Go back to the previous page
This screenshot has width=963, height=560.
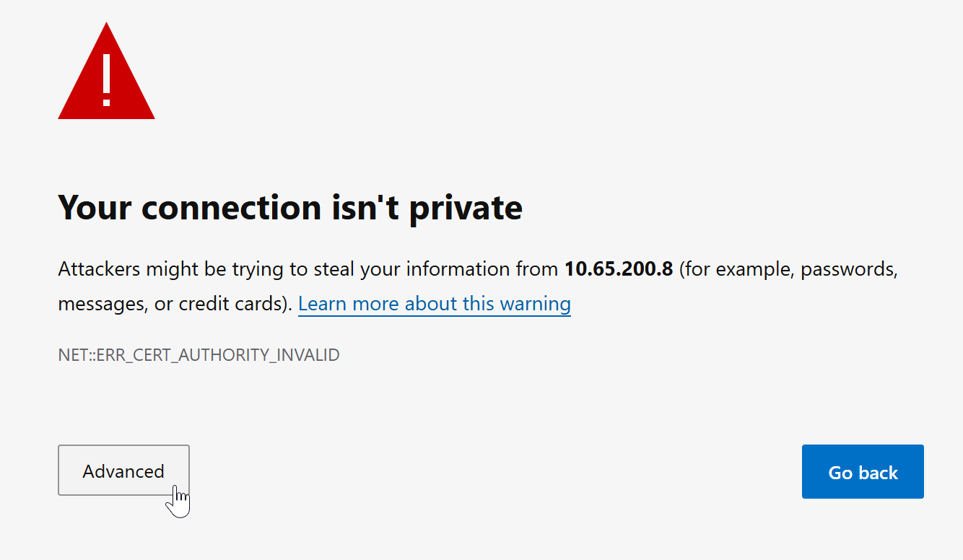[x=863, y=472]
